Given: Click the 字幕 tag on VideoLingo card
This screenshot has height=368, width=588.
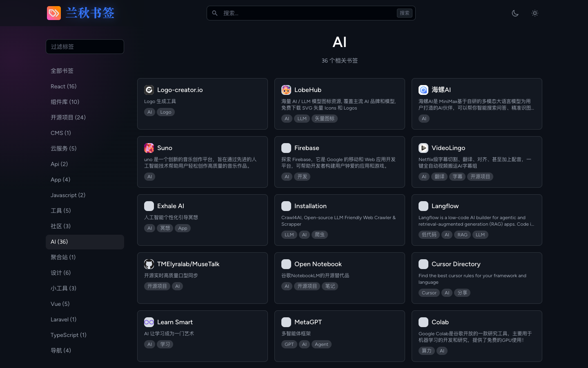Looking at the screenshot, I should pyautogui.click(x=457, y=177).
